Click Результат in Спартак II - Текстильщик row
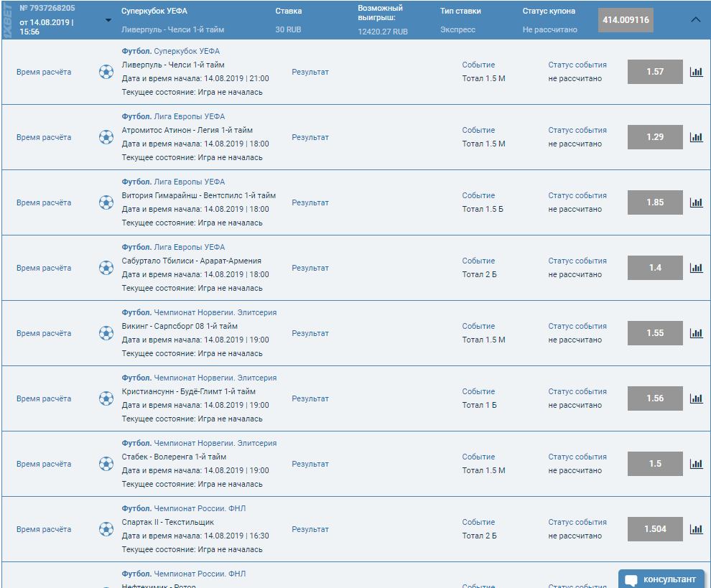Screen dimensions: 711x588 pyautogui.click(x=310, y=529)
